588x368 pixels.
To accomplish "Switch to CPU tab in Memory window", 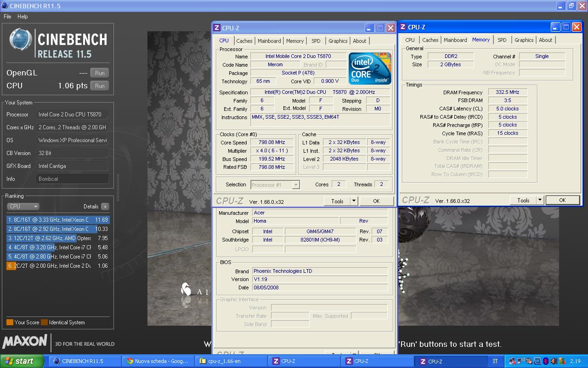I will pos(410,40).
